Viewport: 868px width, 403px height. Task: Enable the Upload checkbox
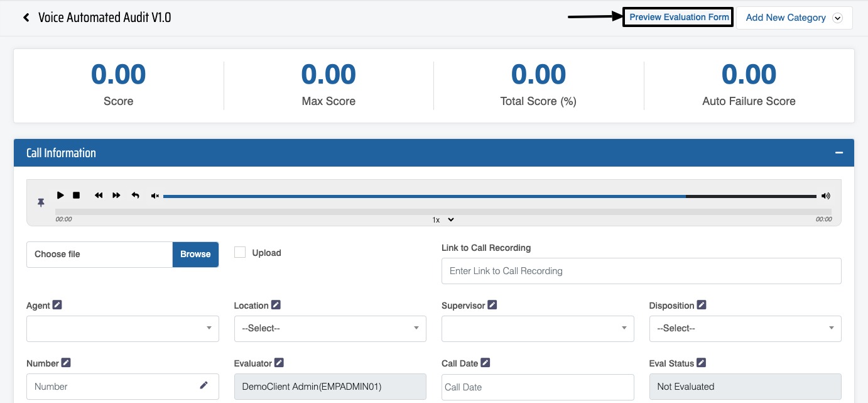pos(239,252)
